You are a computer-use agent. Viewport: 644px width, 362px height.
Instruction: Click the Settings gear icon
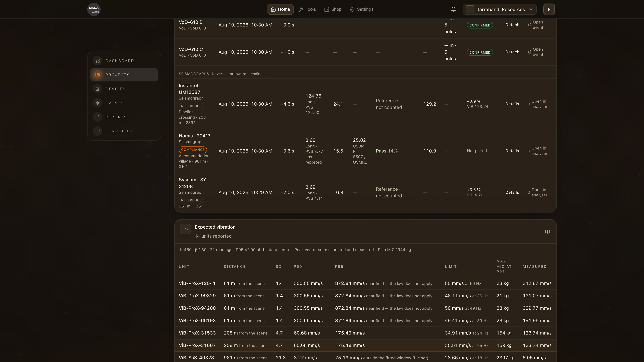point(352,9)
